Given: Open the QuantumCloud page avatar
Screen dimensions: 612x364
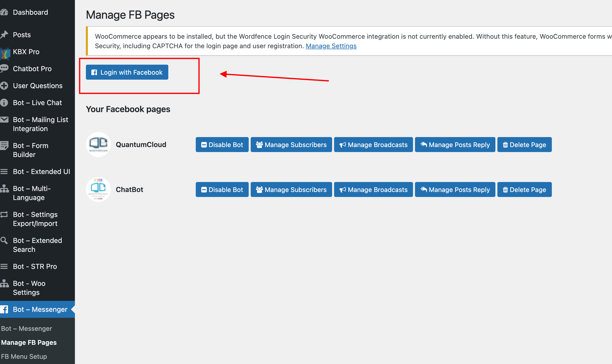Looking at the screenshot, I should (98, 145).
